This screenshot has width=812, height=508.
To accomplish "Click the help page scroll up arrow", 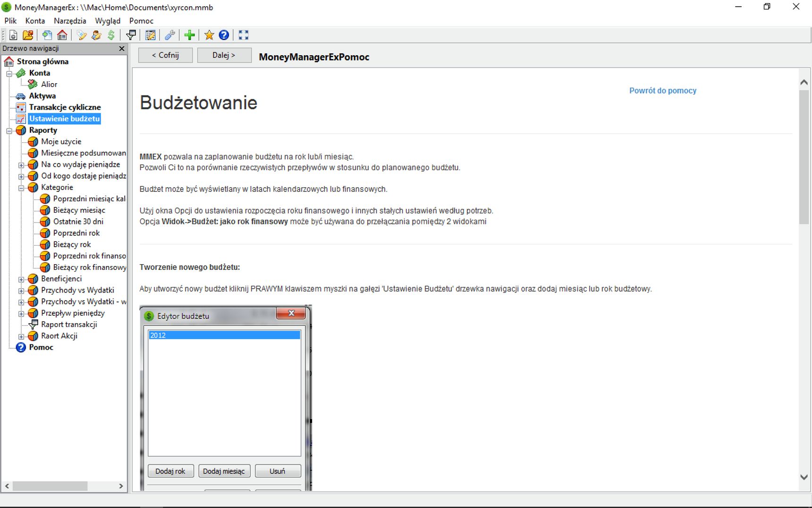I will pyautogui.click(x=804, y=82).
